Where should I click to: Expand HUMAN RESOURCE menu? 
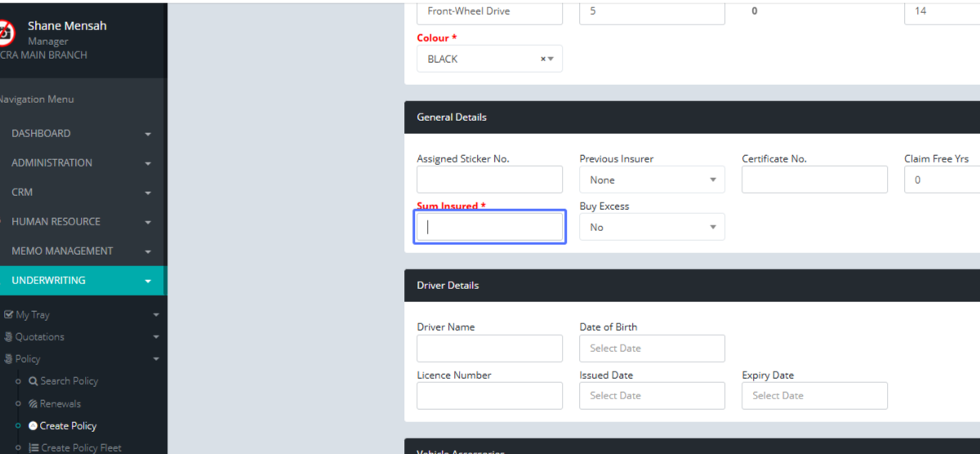point(56,221)
